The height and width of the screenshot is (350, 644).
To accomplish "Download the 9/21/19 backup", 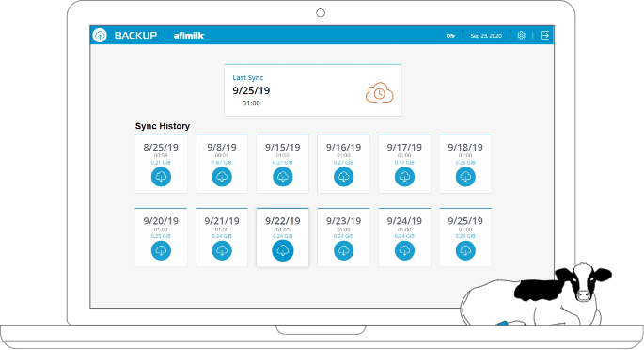I will [x=222, y=250].
